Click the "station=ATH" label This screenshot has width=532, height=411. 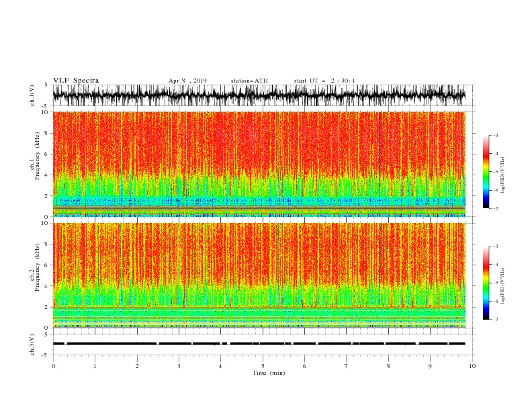click(249, 81)
